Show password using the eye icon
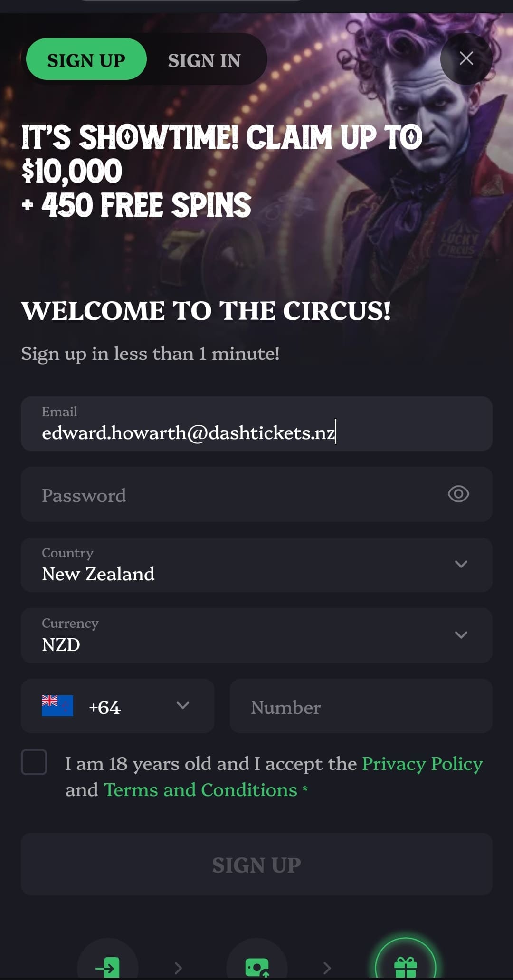 pyautogui.click(x=458, y=494)
